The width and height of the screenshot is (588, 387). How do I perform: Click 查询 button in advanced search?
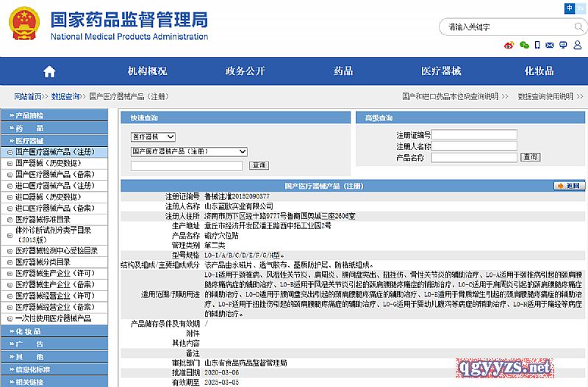click(x=530, y=157)
